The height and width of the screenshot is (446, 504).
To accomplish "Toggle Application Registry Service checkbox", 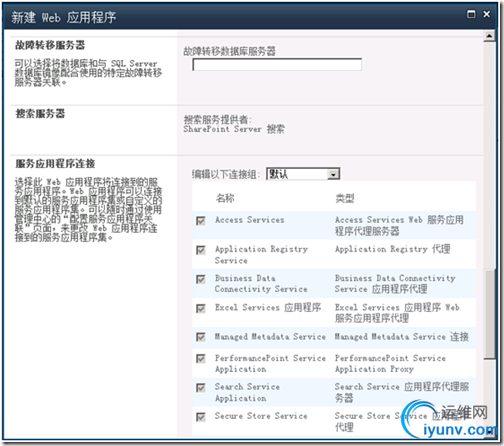I will point(201,250).
